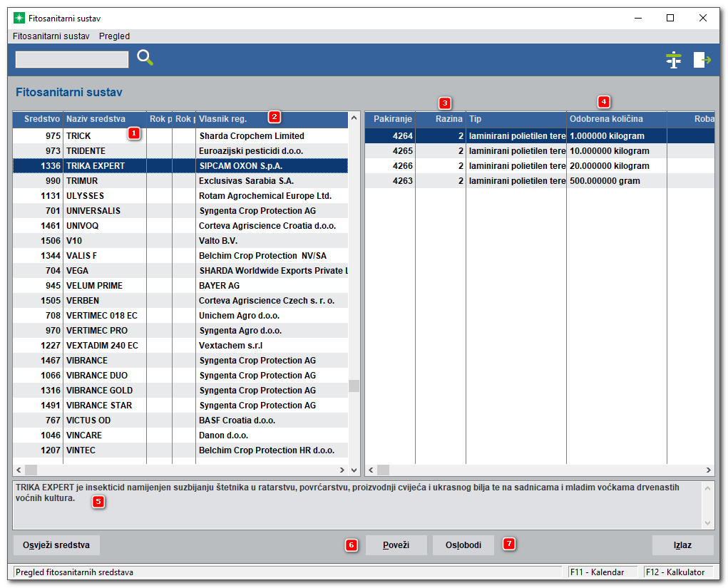The height and width of the screenshot is (588, 728).
Task: Select the VALIS F row
Action: tap(180, 256)
